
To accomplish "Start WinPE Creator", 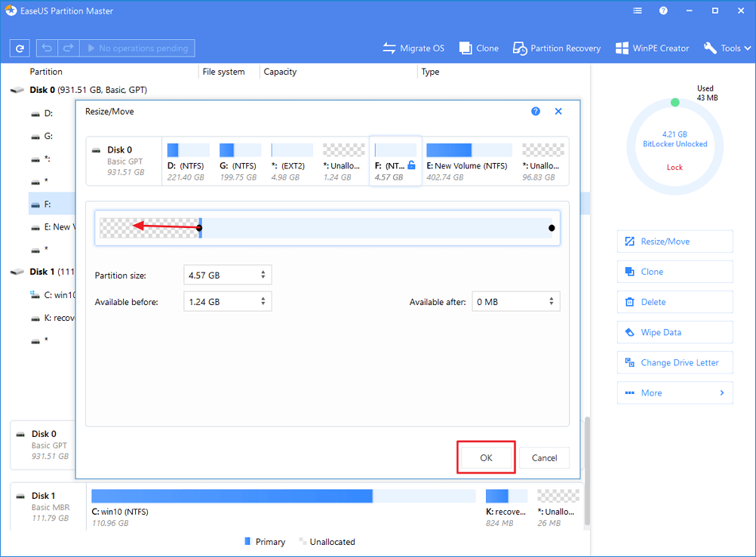I will 653,48.
